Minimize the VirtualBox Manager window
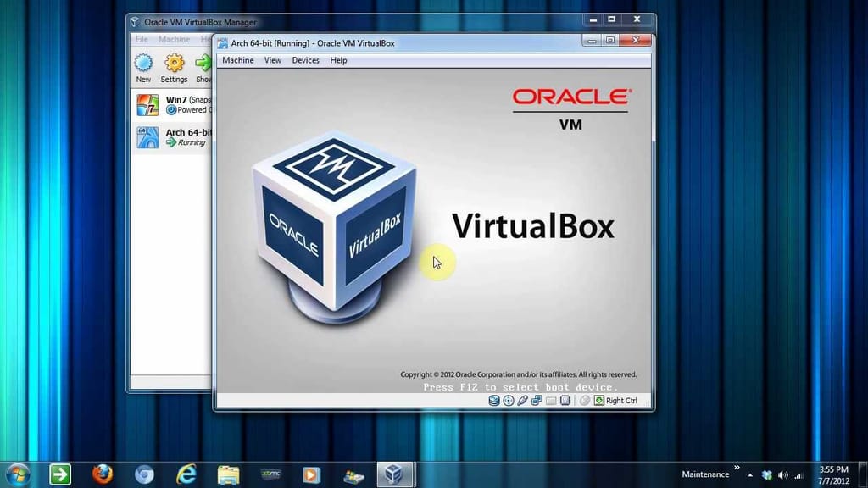868x488 pixels. pos(593,19)
